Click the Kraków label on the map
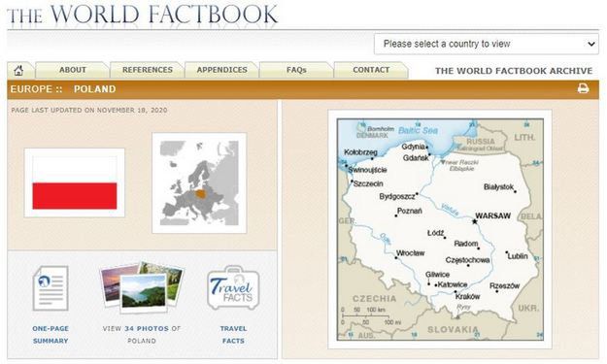The width and height of the screenshot is (607, 364). [468, 296]
